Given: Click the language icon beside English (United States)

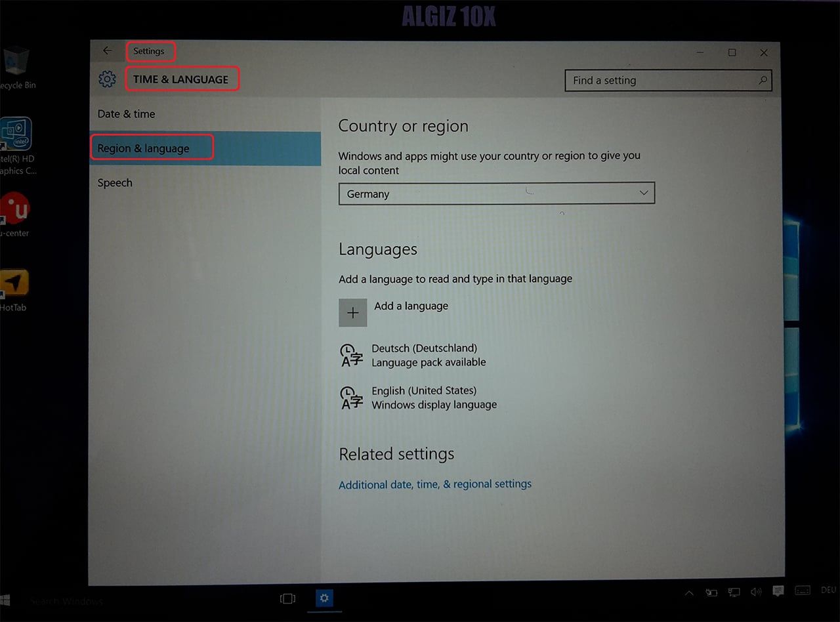Looking at the screenshot, I should (x=351, y=398).
